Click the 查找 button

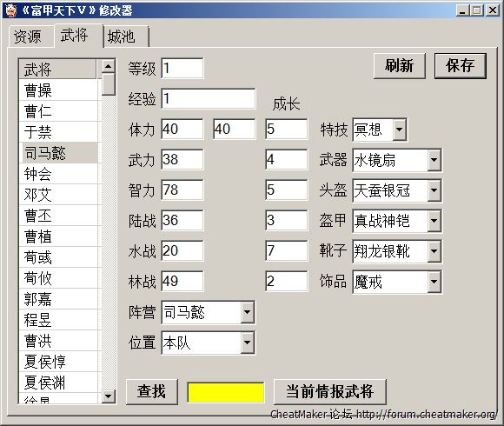(152, 391)
